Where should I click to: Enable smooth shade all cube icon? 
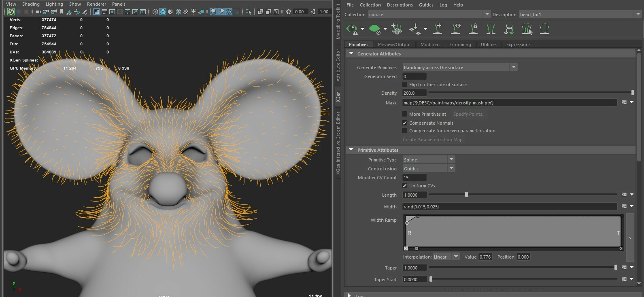pyautogui.click(x=163, y=12)
